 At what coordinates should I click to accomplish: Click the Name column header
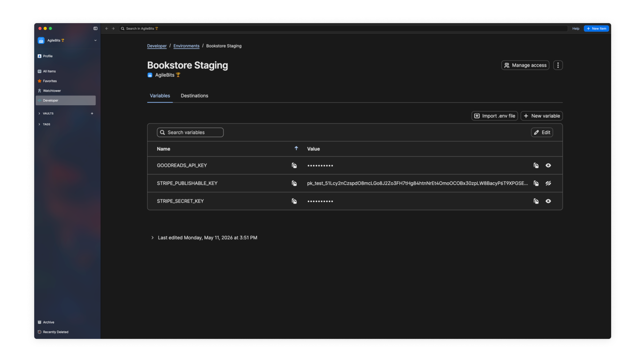(163, 149)
